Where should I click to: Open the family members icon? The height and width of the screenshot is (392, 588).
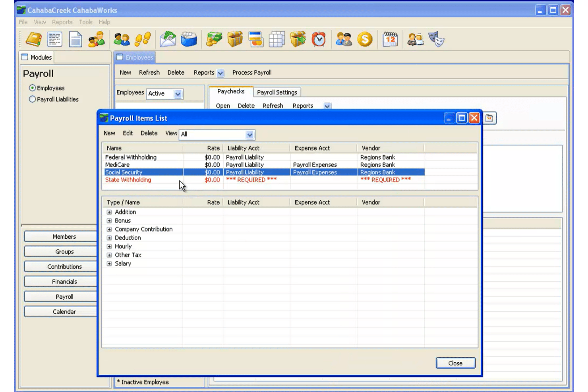97,39
